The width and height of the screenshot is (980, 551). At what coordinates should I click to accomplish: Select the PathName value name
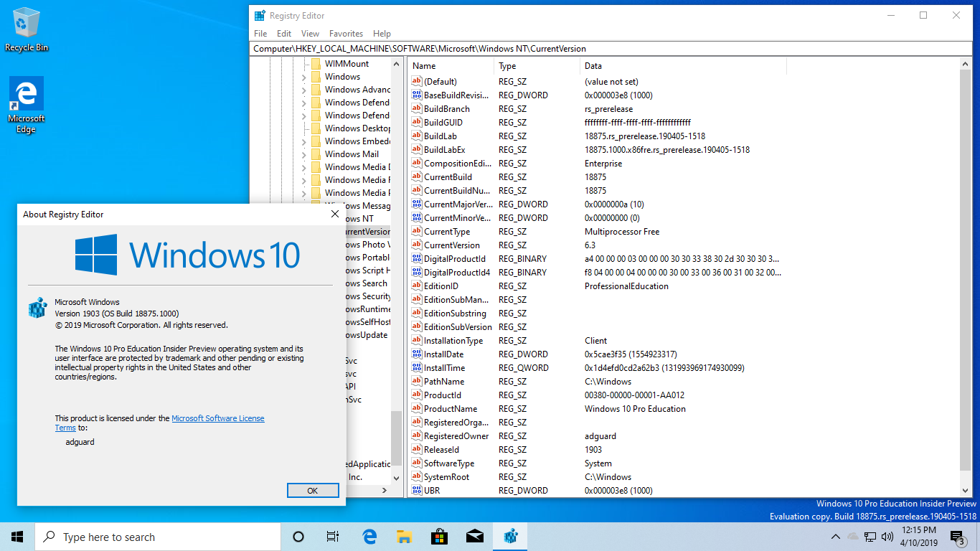coord(444,382)
